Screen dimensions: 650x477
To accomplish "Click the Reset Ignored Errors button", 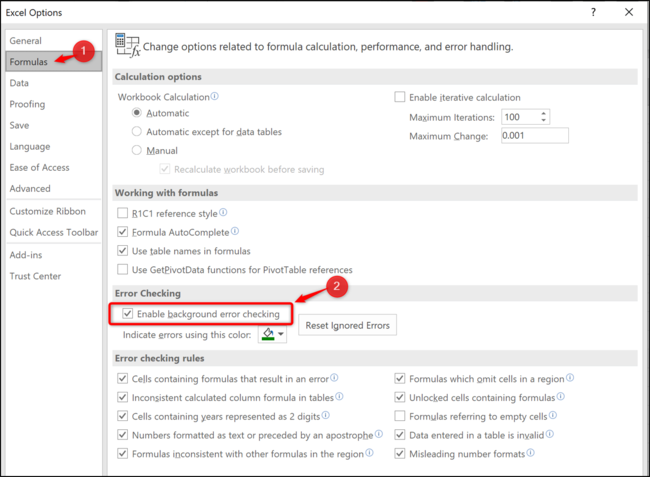I will click(347, 325).
